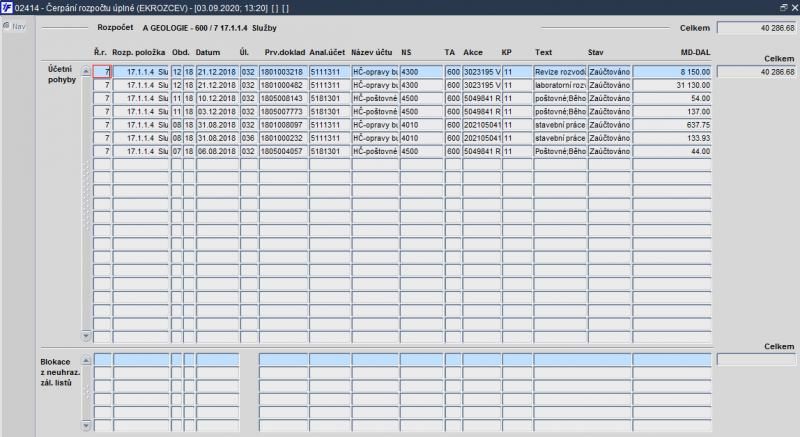Screen dimensions: 800x437
Task: Click up arrow of Účetní pohyby scrollbar
Action: pyautogui.click(x=86, y=71)
